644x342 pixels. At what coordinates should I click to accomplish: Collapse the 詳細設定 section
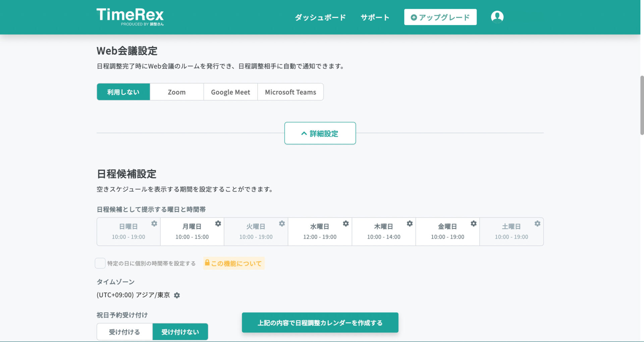point(320,133)
